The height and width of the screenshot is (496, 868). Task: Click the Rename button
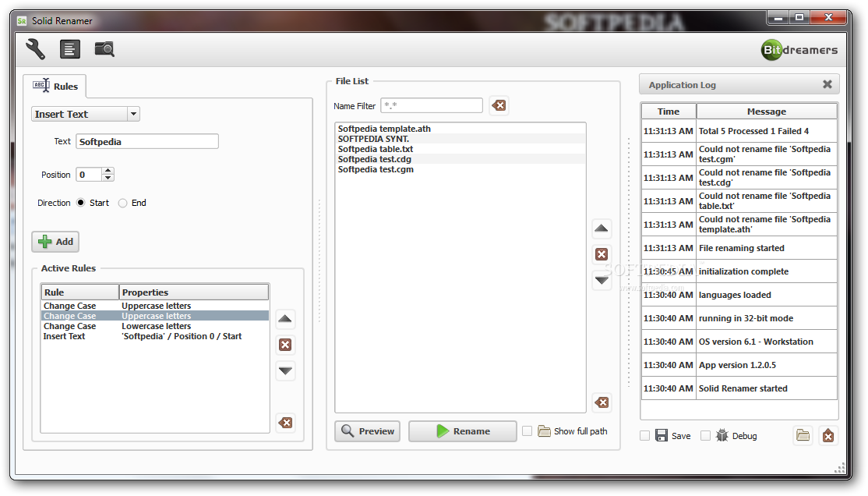463,431
